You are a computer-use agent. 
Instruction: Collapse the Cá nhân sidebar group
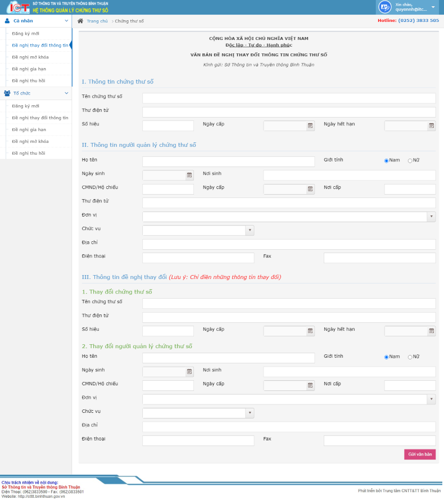(66, 21)
